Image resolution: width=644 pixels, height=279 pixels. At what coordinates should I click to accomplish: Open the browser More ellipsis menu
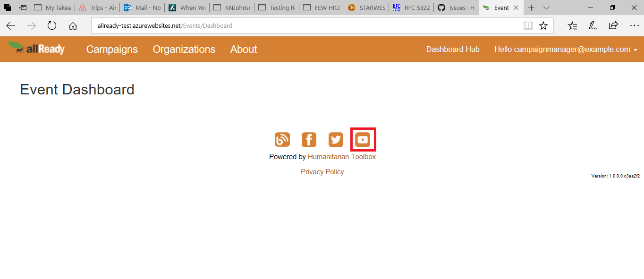634,25
